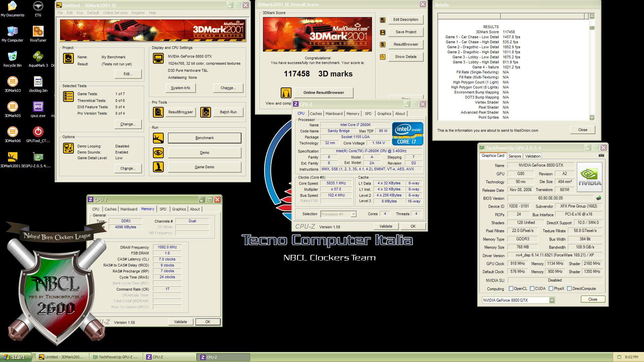Open the clocklog.bin file icon
Viewport: 644px width, 362px height.
tap(38, 85)
